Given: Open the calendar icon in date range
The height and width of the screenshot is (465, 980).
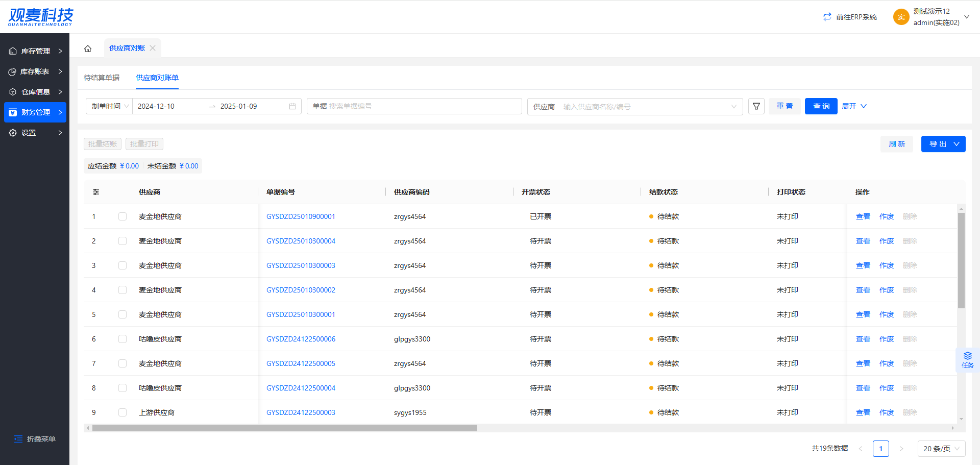Looking at the screenshot, I should (292, 106).
